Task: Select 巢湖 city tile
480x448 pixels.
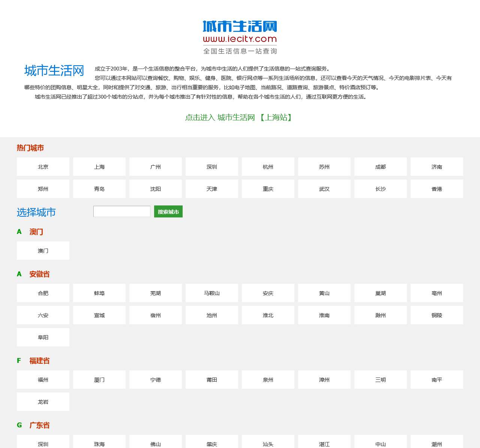Action: pos(381,293)
